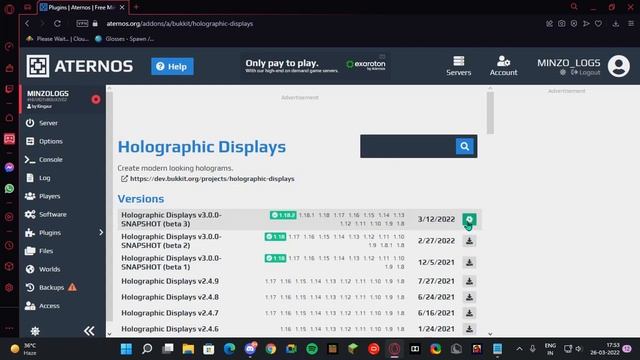Screen dimensions: 640x360
Task: Download Holographic Displays v2.4.7
Action: tap(469, 313)
